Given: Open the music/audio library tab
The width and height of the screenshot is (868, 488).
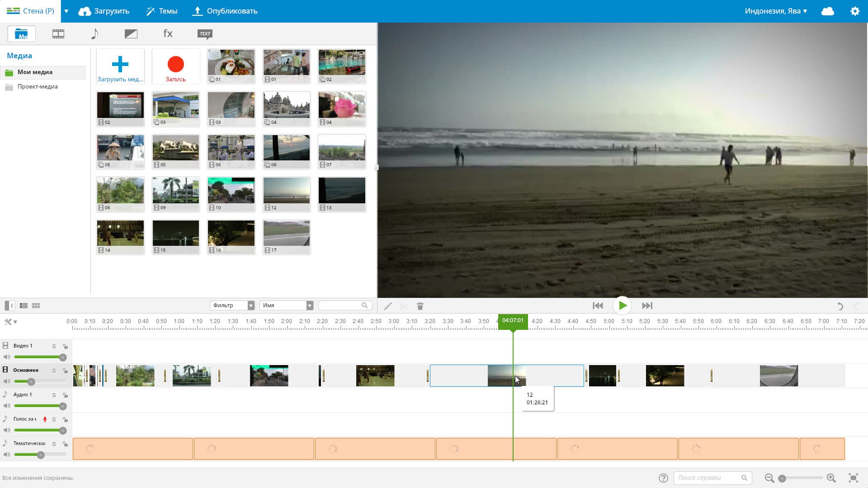Looking at the screenshot, I should pos(94,34).
